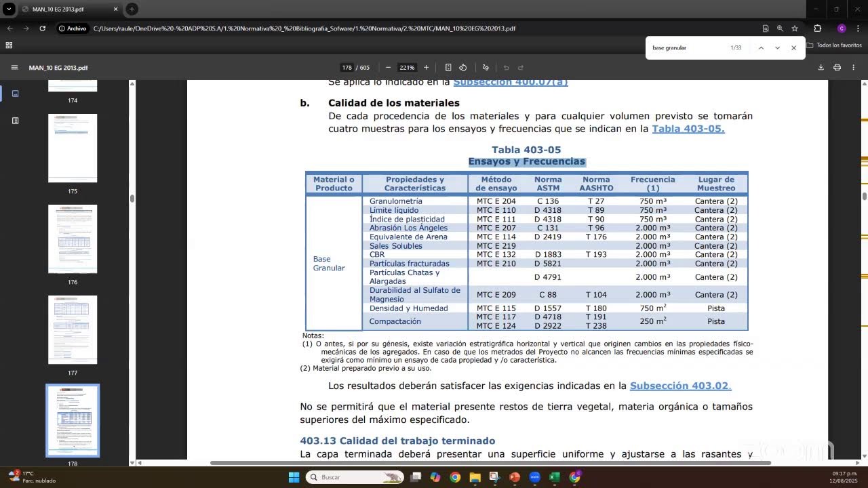Open Excel from the taskbar

pyautogui.click(x=554, y=477)
